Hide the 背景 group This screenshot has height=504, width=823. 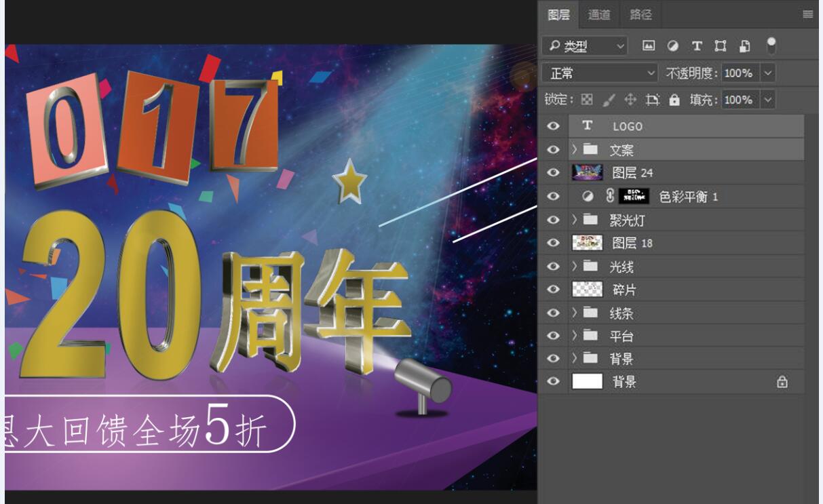tap(554, 358)
